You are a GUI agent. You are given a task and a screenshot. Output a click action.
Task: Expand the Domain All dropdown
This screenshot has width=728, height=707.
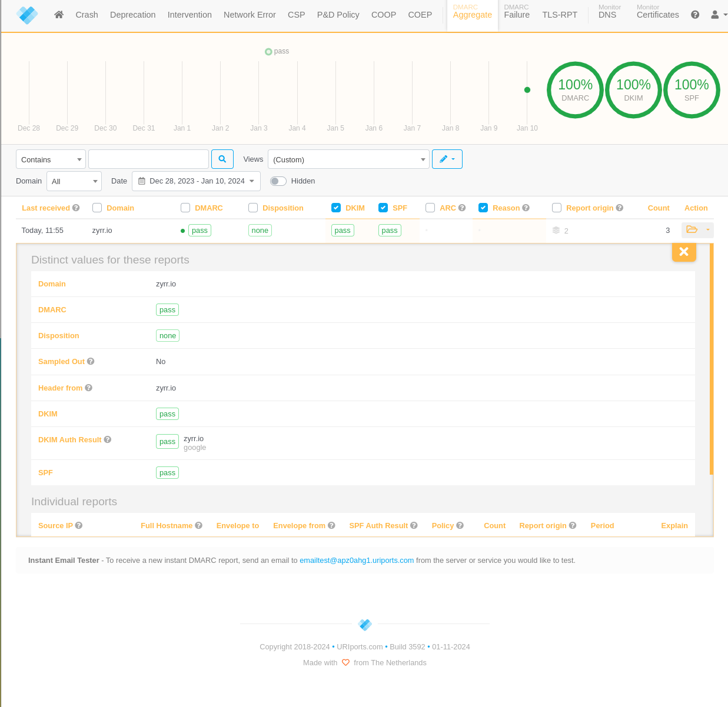pyautogui.click(x=74, y=181)
